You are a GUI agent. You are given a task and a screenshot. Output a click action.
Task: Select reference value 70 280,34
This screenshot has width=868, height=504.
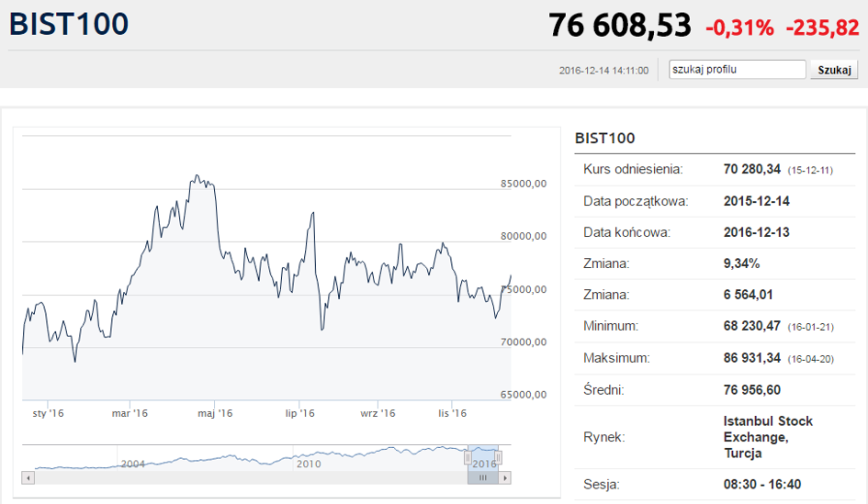coord(751,169)
